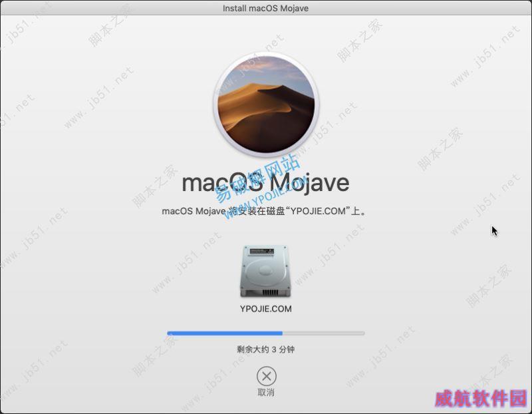Select the YPOJIE.COM hard disk icon
This screenshot has width=532, height=414.
click(x=265, y=272)
